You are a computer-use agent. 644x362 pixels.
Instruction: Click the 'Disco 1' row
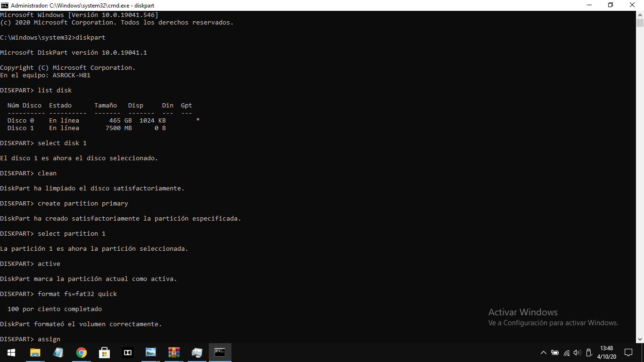click(87, 128)
